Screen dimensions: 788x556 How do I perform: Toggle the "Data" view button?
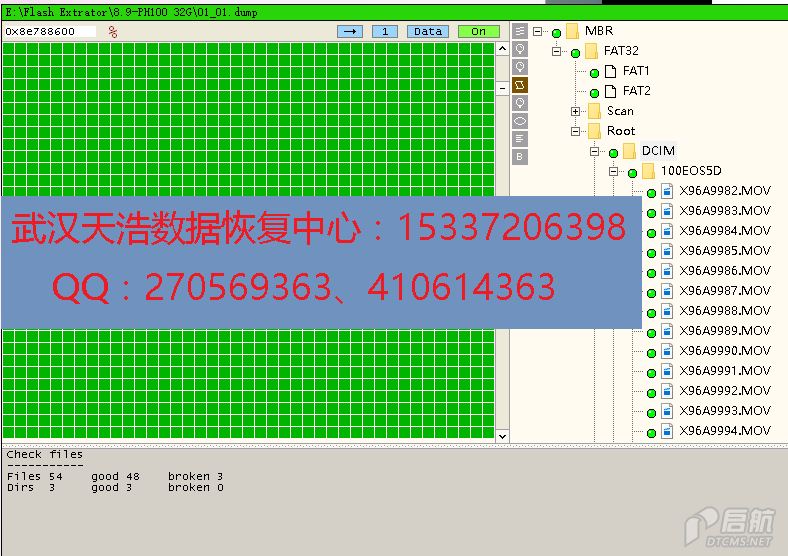point(428,32)
